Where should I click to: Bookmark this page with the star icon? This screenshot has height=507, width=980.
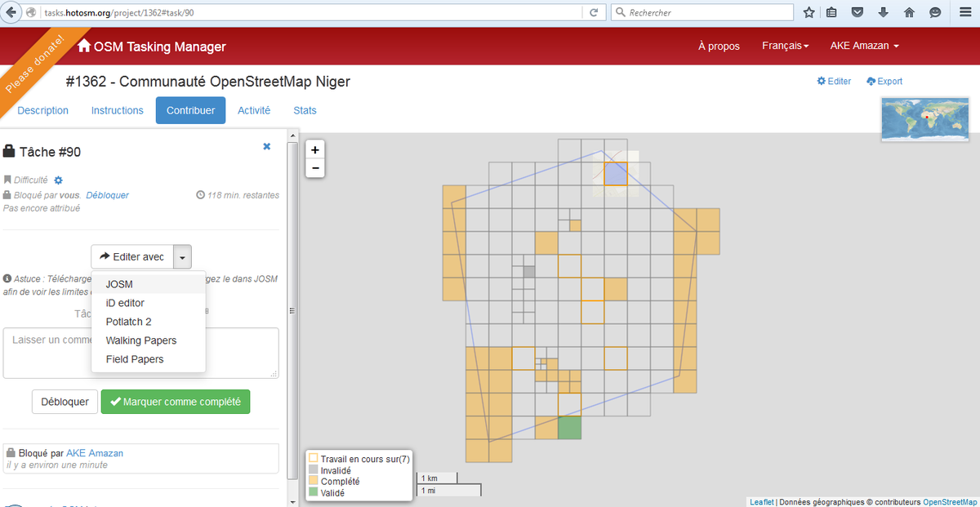(808, 12)
